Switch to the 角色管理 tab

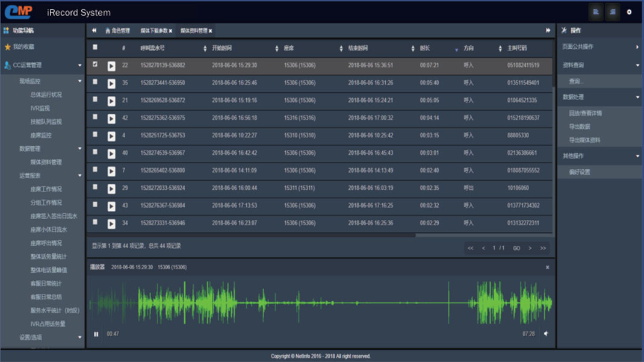[x=120, y=31]
